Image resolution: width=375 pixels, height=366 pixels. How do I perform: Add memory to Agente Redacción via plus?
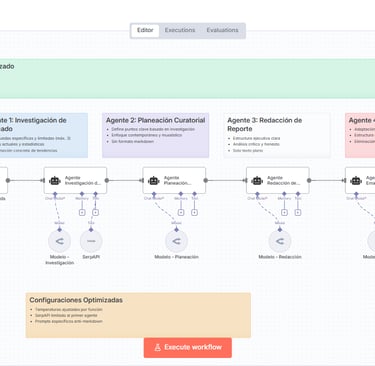(284, 212)
